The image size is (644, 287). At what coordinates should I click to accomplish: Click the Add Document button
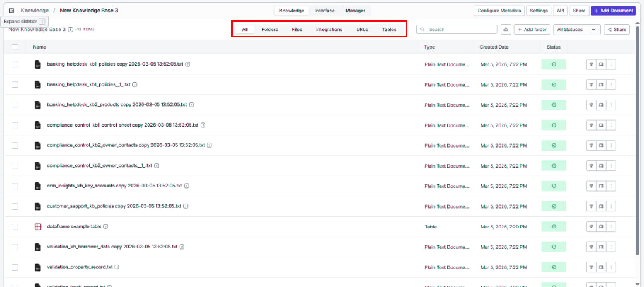click(613, 11)
